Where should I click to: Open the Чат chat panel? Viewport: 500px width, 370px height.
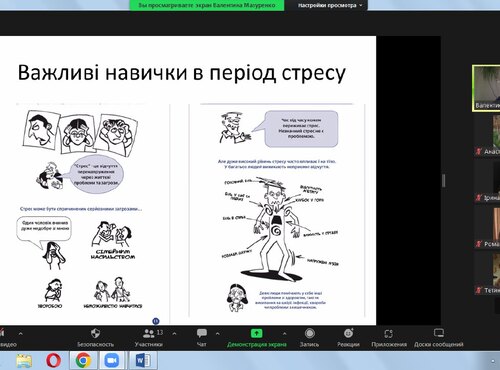[x=202, y=337]
